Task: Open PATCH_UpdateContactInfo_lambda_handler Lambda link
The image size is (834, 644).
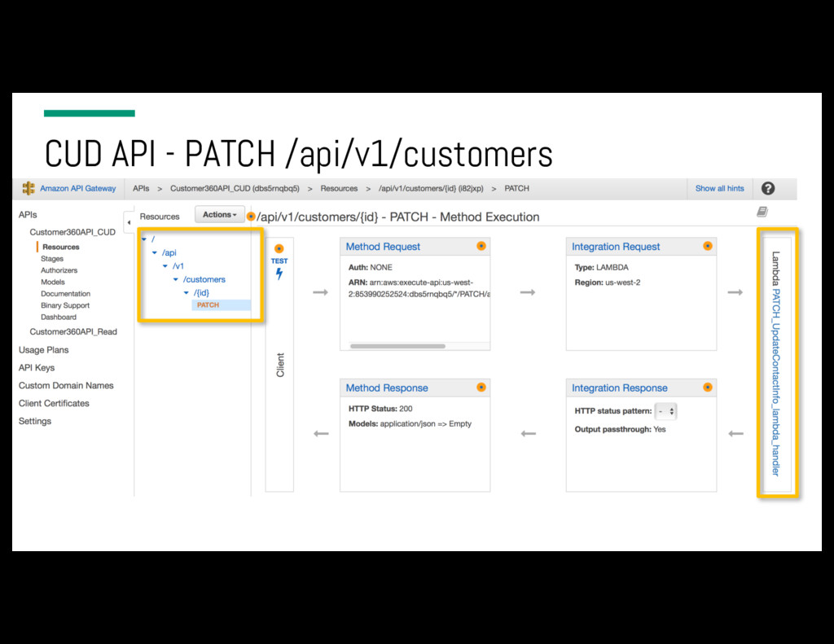Action: point(776,382)
